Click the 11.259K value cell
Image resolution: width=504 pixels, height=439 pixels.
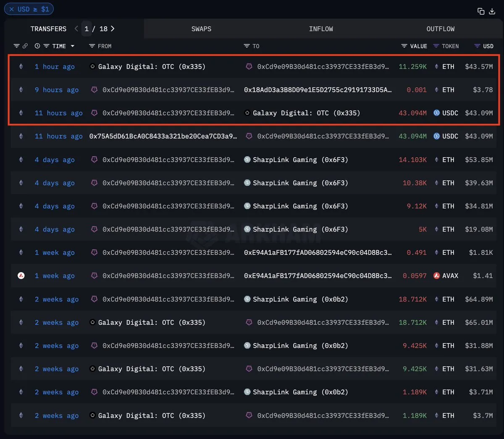[412, 66]
